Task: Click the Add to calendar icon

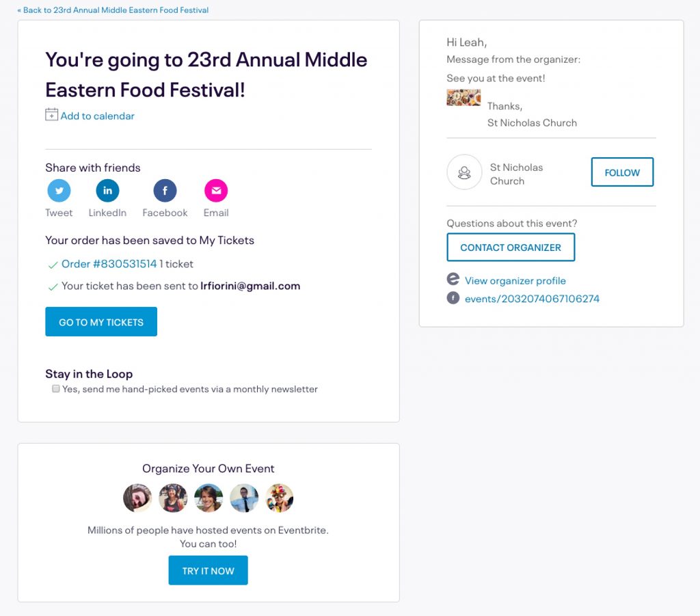Action: pos(51,115)
